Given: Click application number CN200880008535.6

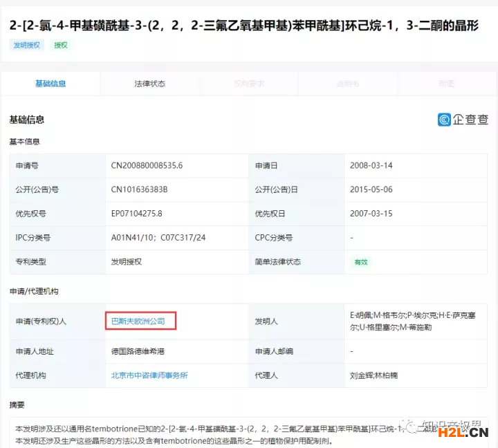Looking at the screenshot, I should [x=147, y=166].
